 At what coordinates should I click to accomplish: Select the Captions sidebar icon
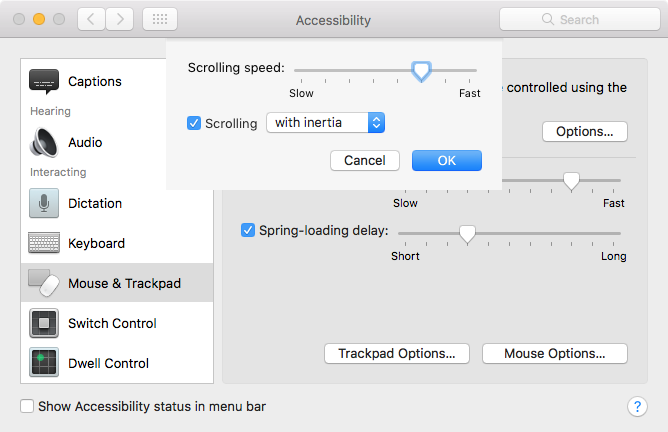[44, 81]
